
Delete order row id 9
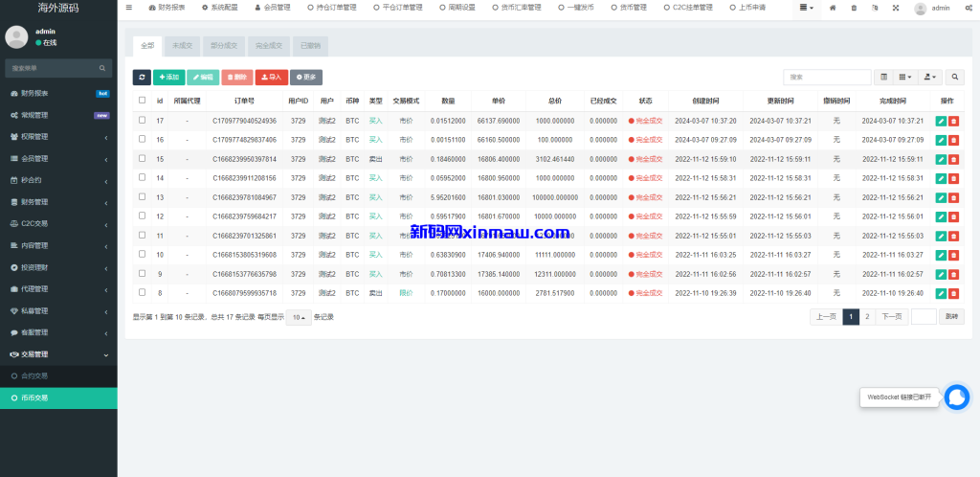coord(953,275)
